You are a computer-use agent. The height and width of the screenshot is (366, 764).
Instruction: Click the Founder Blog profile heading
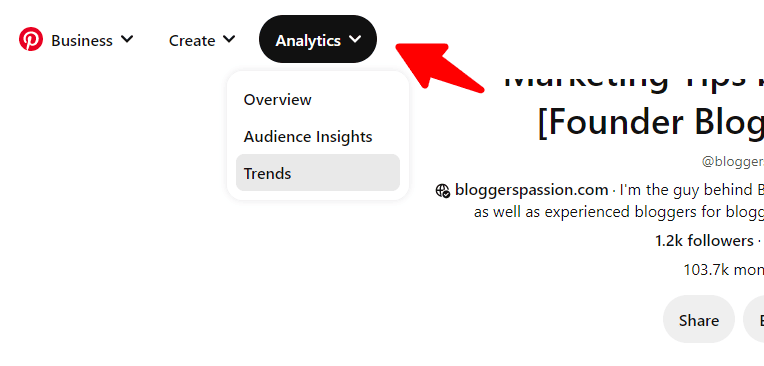pos(650,122)
